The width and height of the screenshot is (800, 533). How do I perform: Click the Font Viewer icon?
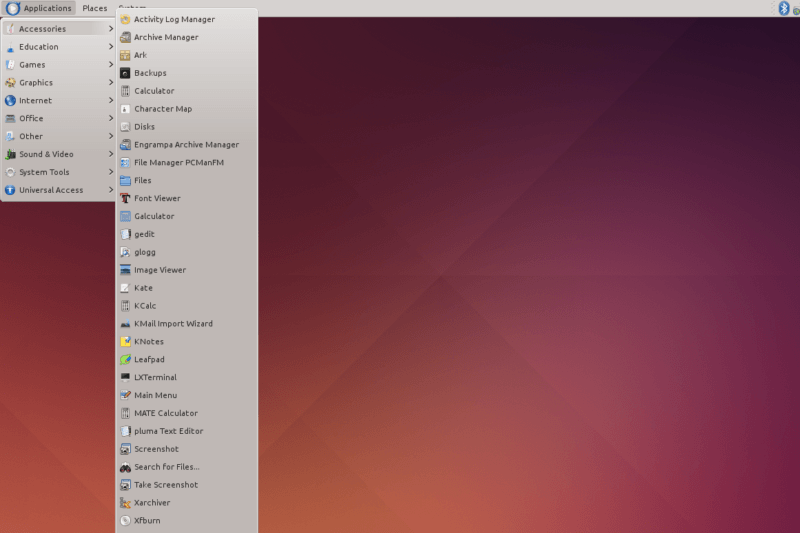point(125,198)
